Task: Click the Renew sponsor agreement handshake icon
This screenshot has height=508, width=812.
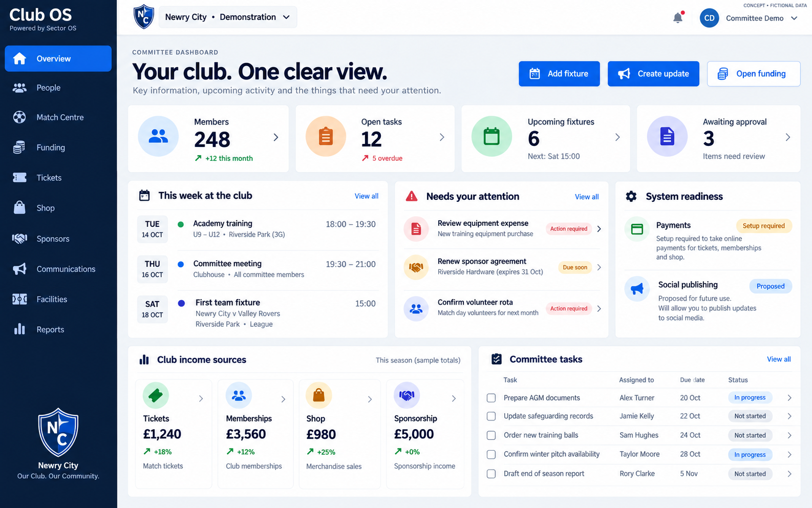Action: pos(416,267)
